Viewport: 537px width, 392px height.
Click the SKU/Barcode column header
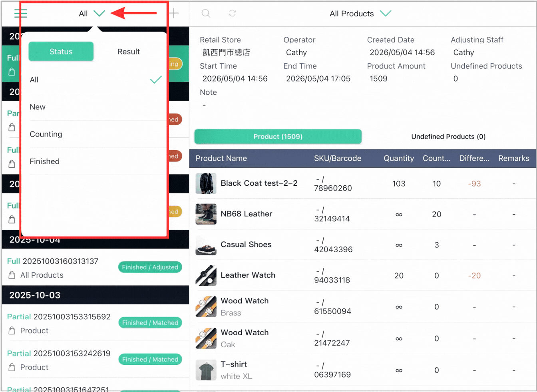(x=338, y=158)
